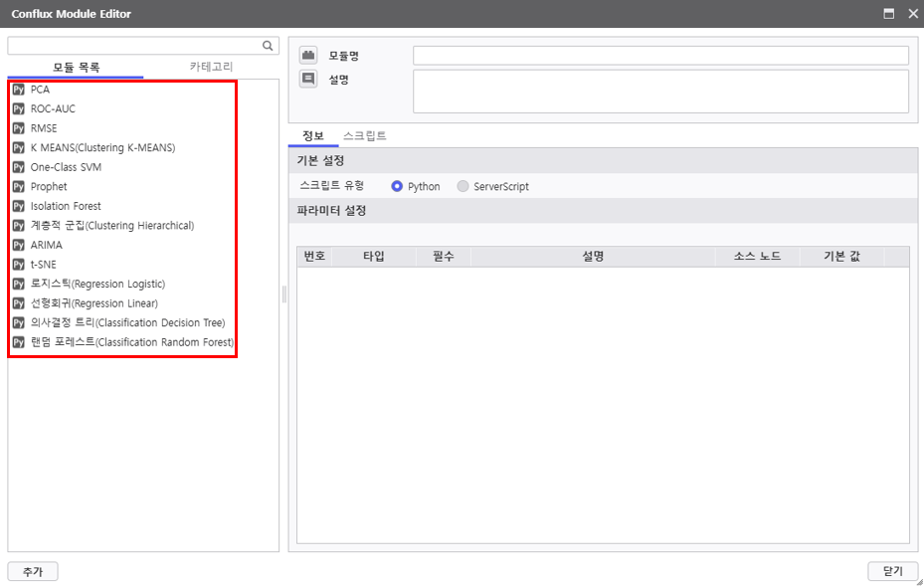The width and height of the screenshot is (924, 588).
Task: Select the One-Class SVM module
Action: pyautogui.click(x=66, y=167)
